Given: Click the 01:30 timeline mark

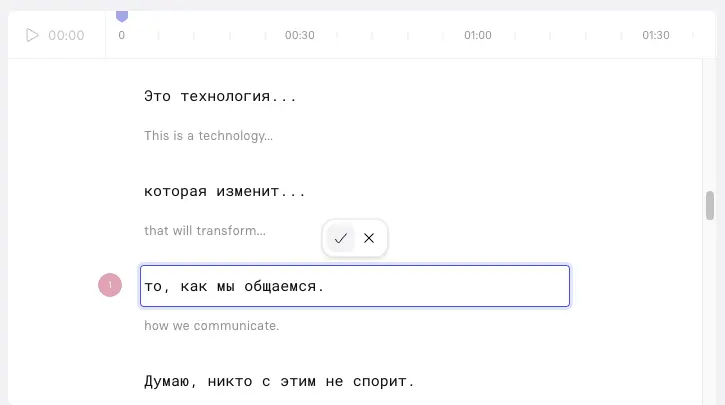Looking at the screenshot, I should coord(656,35).
